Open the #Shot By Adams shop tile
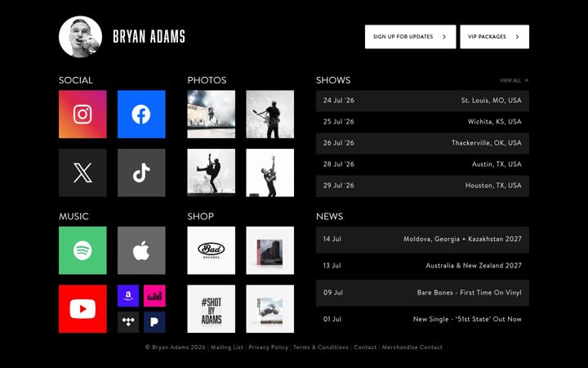Image resolution: width=588 pixels, height=368 pixels. [212, 308]
